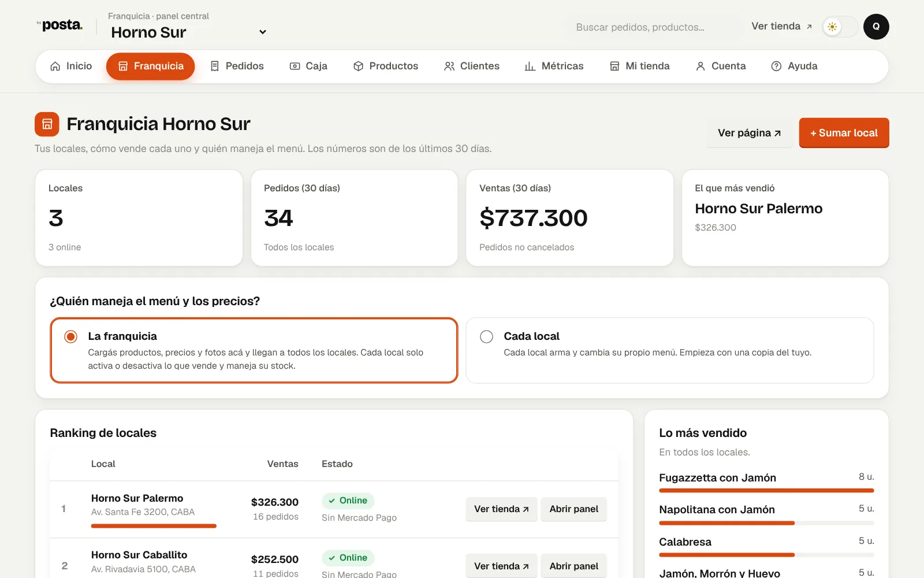924x578 pixels.
Task: Click the Ver página button
Action: pos(750,133)
